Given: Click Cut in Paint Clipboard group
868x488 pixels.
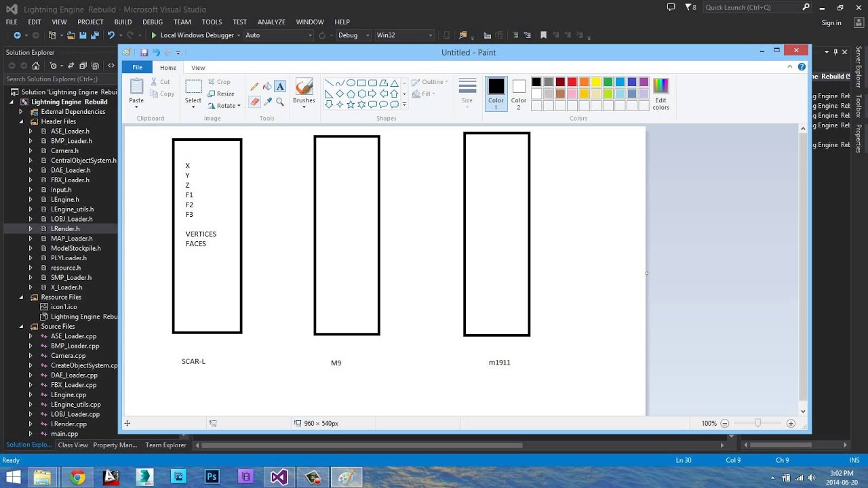Looking at the screenshot, I should 161,82.
